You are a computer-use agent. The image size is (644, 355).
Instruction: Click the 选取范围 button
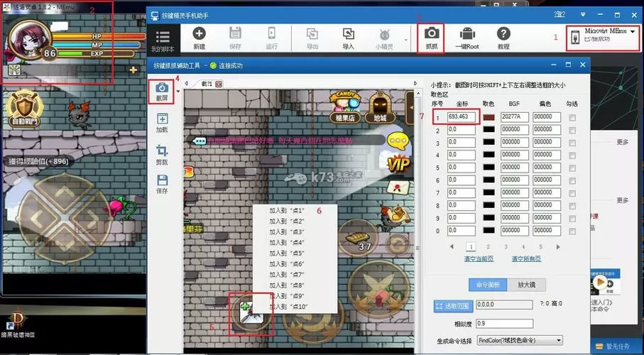[x=454, y=306]
